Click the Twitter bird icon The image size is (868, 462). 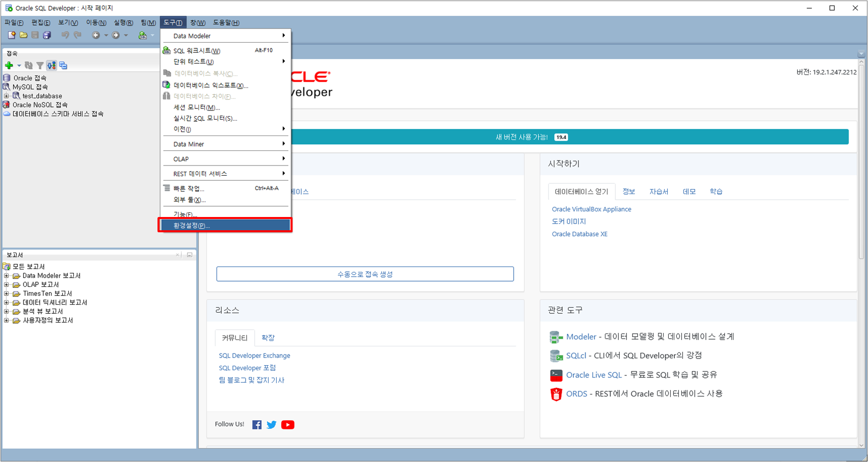pos(272,425)
